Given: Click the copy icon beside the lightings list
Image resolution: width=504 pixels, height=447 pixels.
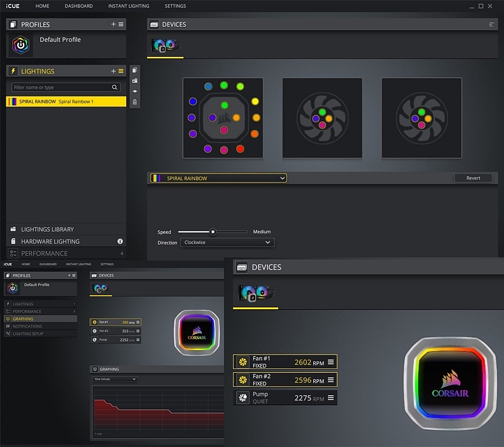Looking at the screenshot, I should (135, 70).
